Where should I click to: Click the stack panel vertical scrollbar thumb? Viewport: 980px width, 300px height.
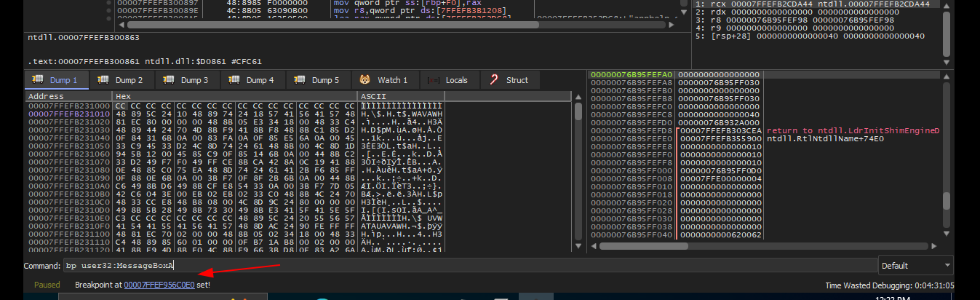tap(945, 201)
